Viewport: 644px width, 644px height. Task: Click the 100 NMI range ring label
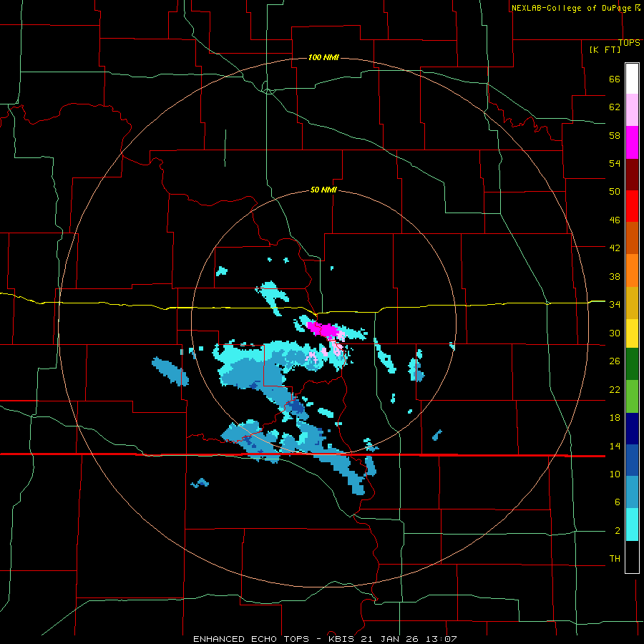[323, 57]
